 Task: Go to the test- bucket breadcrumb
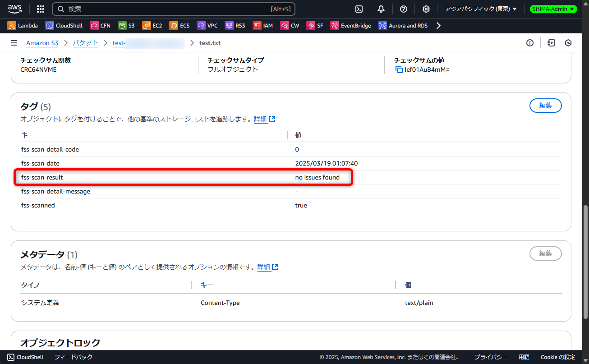coord(149,43)
